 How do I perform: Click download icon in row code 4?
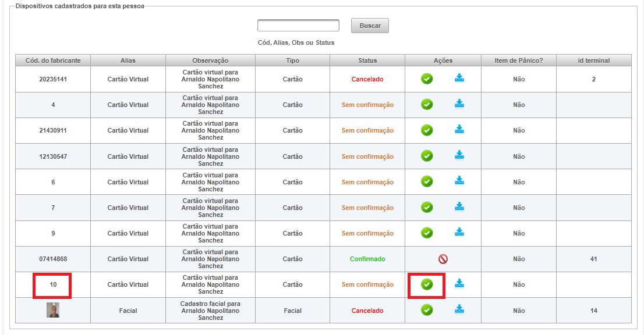pos(459,104)
